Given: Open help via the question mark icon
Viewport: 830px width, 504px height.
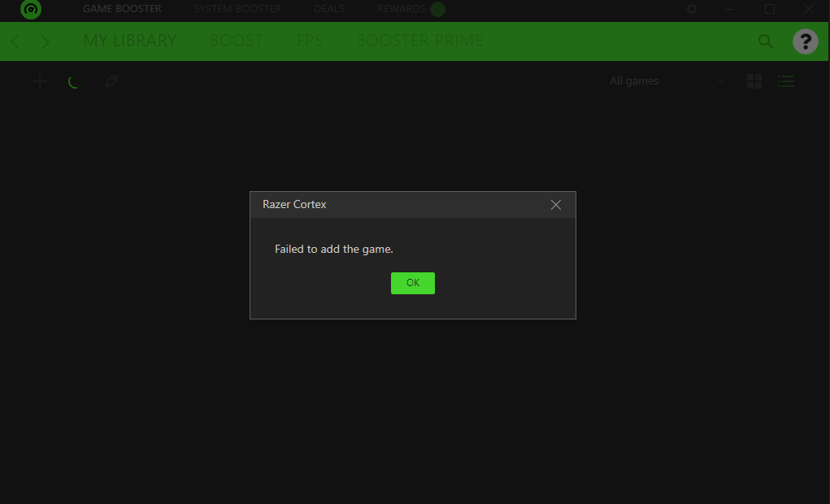Looking at the screenshot, I should 805,41.
